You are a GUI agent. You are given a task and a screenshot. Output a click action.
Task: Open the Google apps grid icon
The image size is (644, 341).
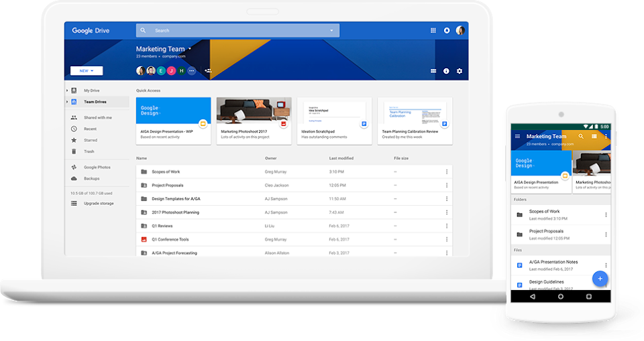click(x=433, y=30)
